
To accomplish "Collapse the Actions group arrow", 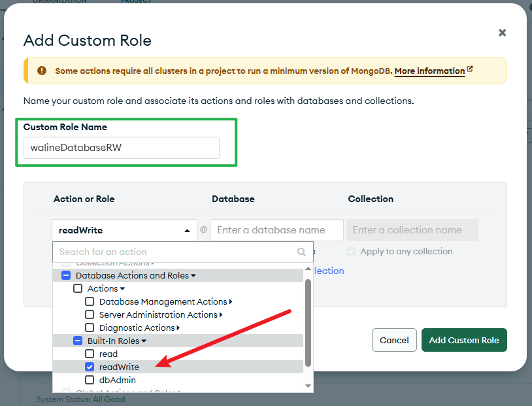I will (122, 288).
